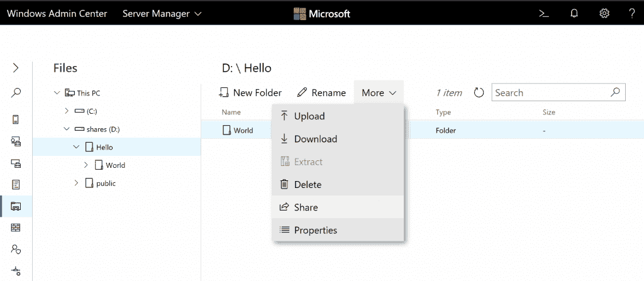
Task: Expand the sidebar navigation arrow
Action: [16, 68]
